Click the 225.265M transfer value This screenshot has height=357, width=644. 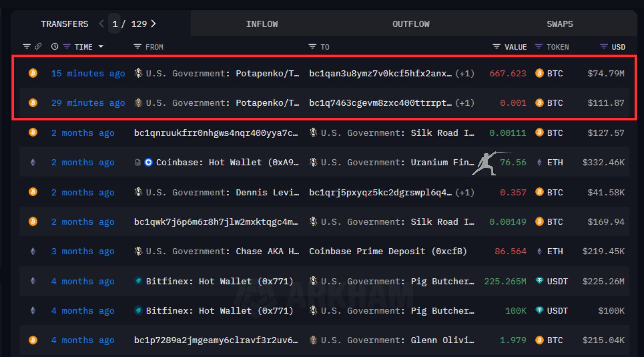click(505, 281)
